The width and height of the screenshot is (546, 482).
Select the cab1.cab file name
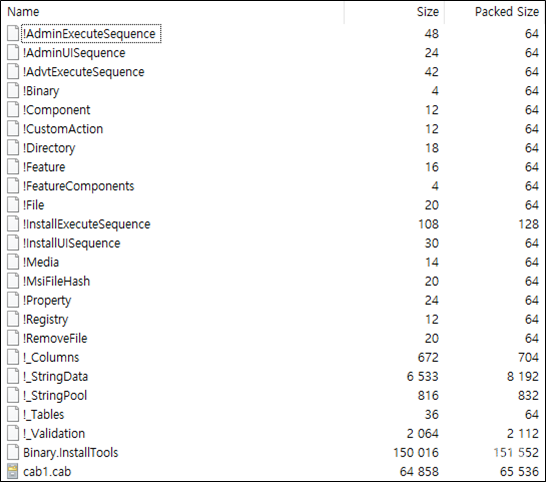(x=47, y=472)
